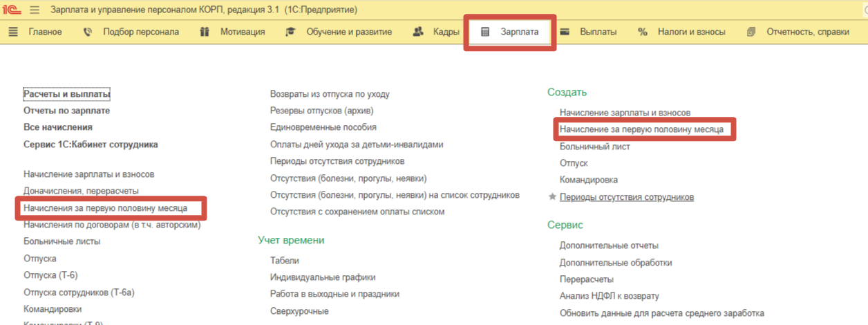Screen dimensions: 868x325
Task: Open Отсутствия (болезни, прогулы, неявки)
Action: [348, 178]
